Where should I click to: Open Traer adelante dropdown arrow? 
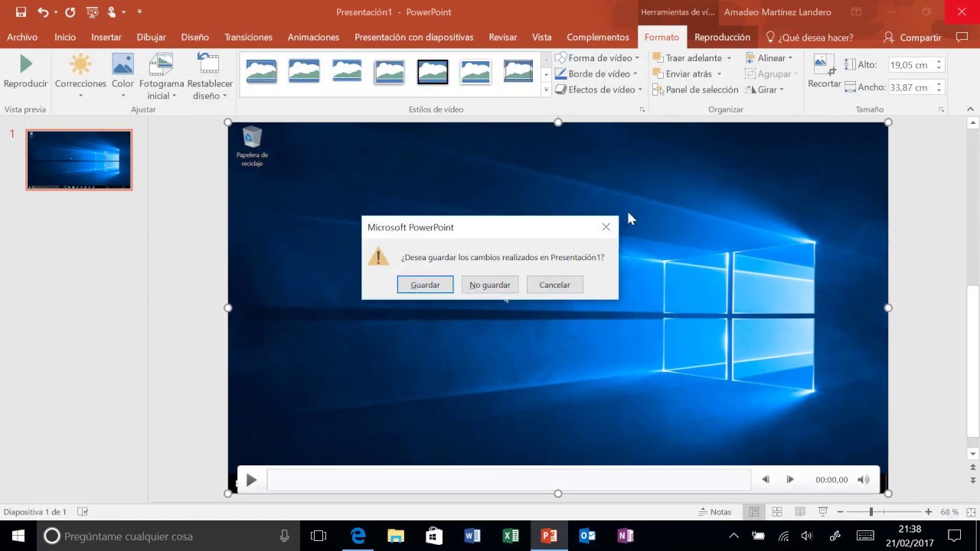(x=729, y=58)
